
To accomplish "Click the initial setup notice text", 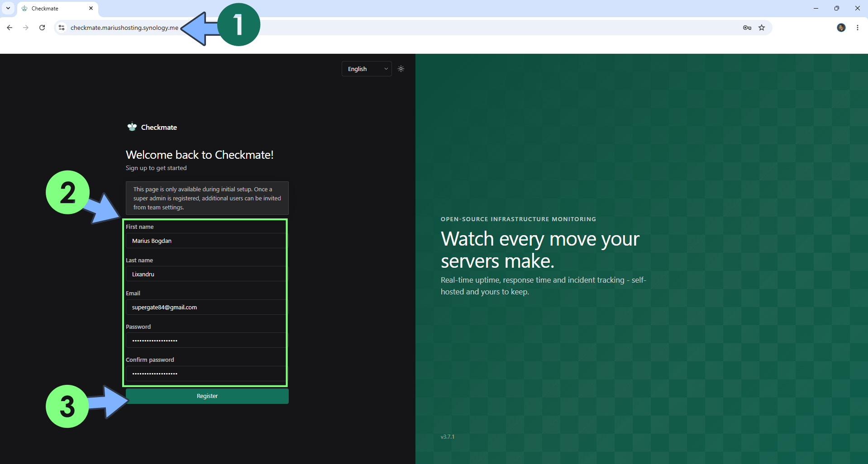I will (x=207, y=198).
